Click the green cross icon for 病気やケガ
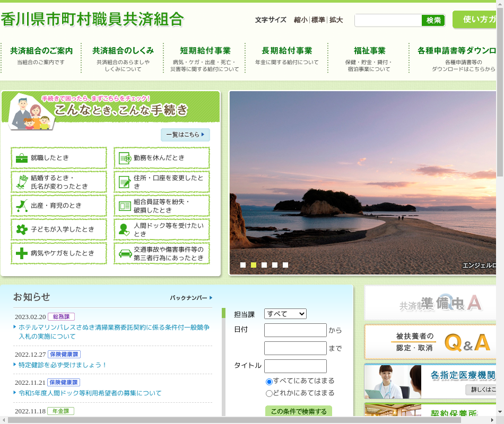The width and height of the screenshot is (504, 424). [22, 253]
